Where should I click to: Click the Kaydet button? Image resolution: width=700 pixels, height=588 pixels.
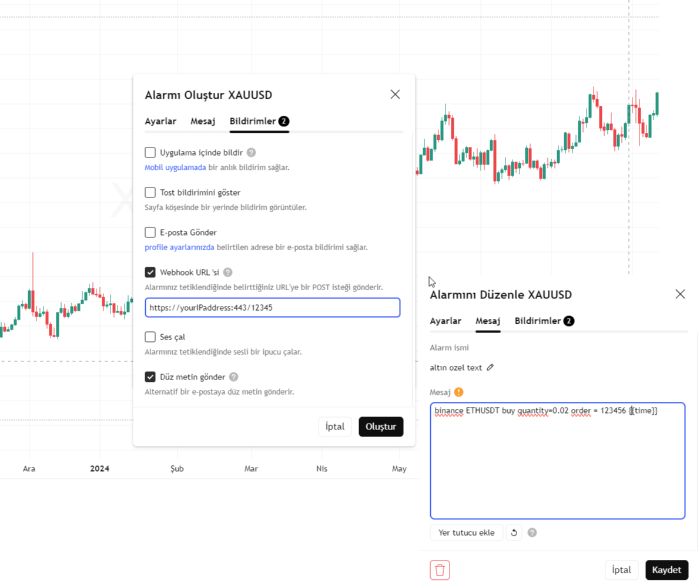(x=666, y=570)
